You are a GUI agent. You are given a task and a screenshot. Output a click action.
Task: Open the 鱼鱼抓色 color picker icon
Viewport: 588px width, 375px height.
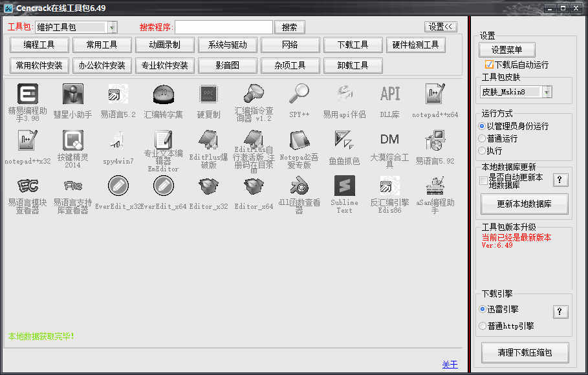pos(344,140)
